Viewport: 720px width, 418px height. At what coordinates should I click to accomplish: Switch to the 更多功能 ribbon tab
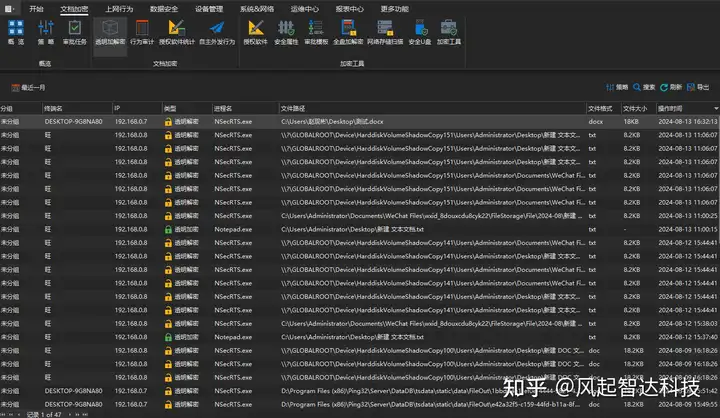click(x=394, y=9)
